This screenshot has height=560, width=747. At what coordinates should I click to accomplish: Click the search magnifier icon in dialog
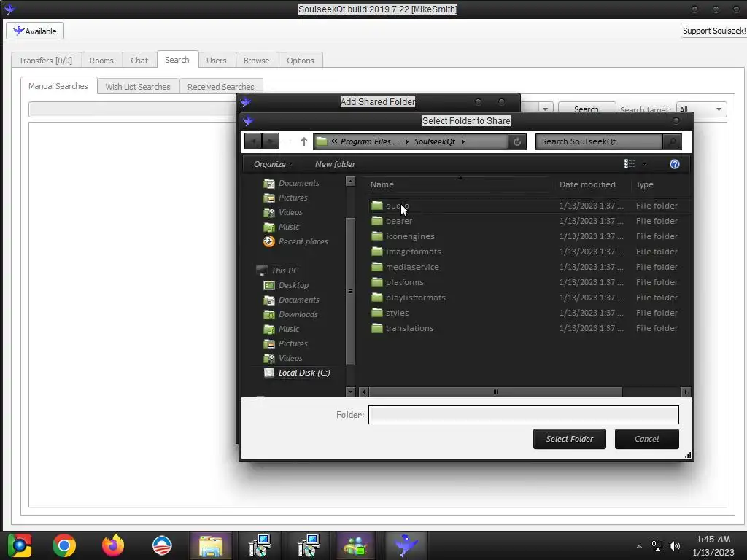pyautogui.click(x=672, y=141)
